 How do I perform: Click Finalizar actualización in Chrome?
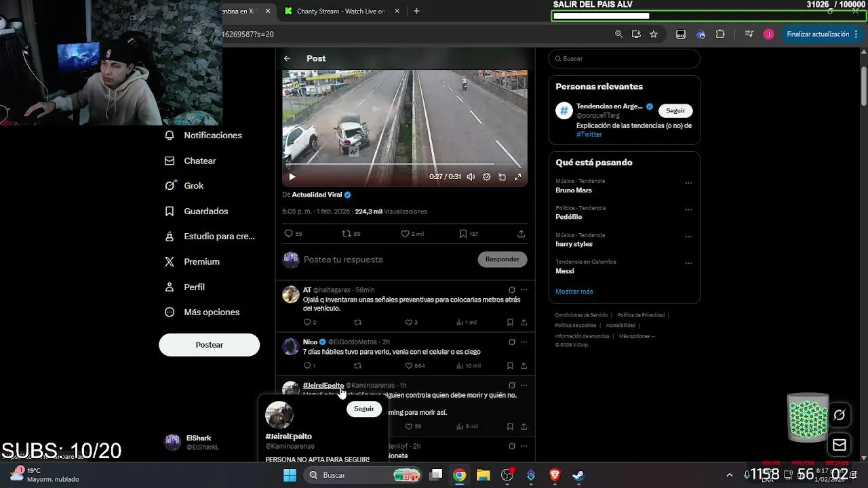[x=823, y=35]
